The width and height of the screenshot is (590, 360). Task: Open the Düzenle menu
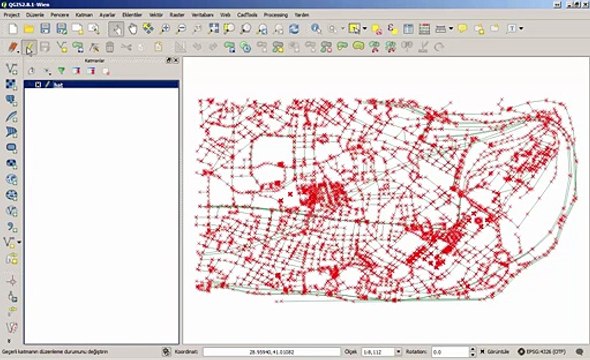coord(35,15)
